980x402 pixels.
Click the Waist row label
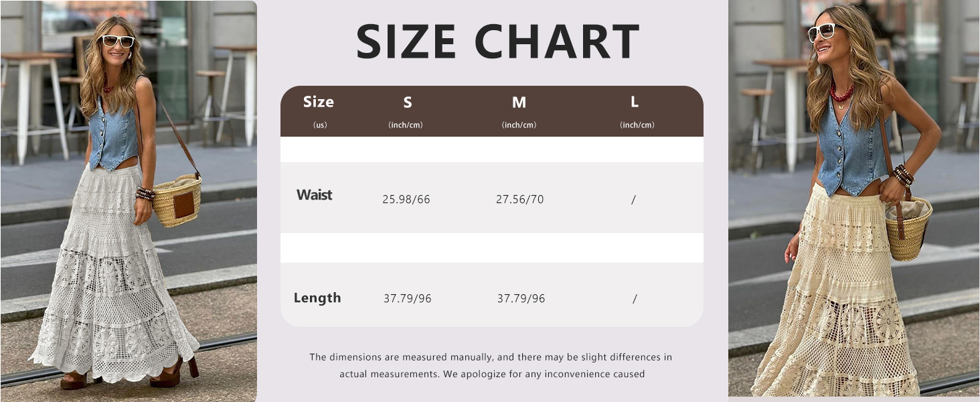315,195
